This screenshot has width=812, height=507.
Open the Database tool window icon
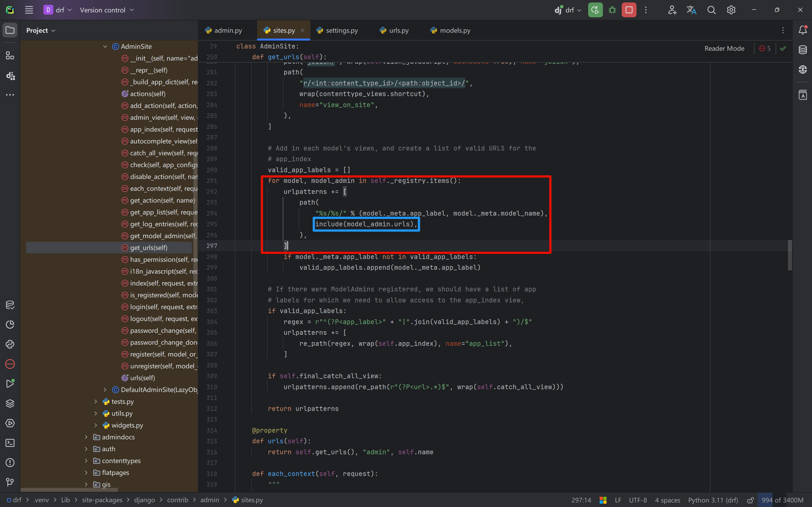(x=803, y=50)
